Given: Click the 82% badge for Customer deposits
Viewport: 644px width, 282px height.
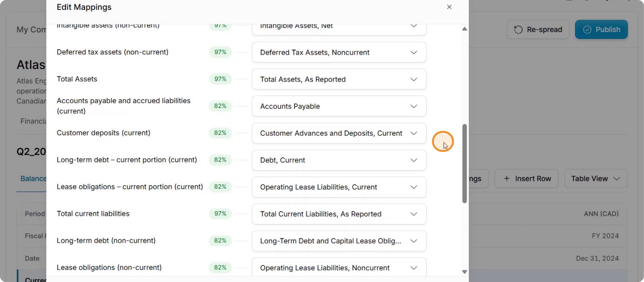Looking at the screenshot, I should (220, 133).
